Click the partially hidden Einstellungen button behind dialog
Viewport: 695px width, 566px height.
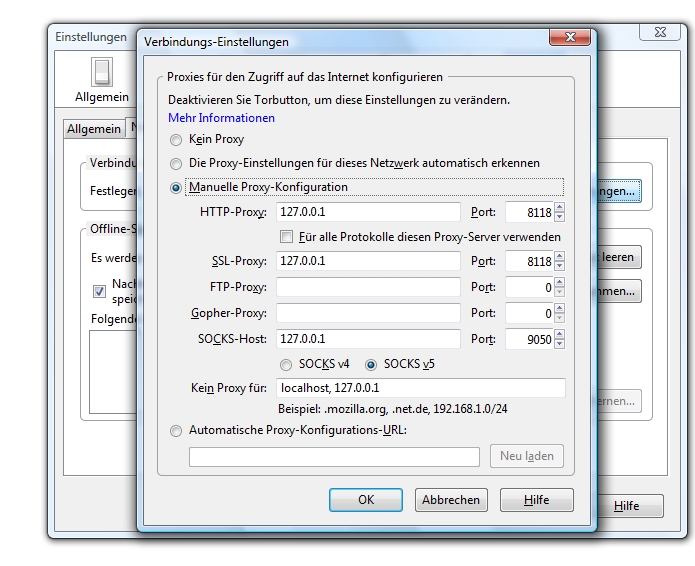618,191
